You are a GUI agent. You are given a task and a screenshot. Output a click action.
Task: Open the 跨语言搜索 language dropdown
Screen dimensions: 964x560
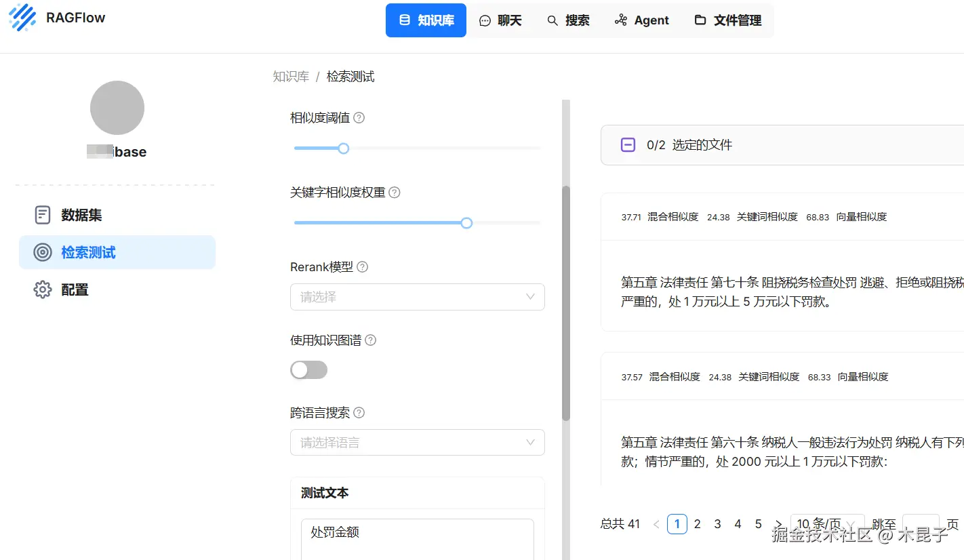coord(418,442)
